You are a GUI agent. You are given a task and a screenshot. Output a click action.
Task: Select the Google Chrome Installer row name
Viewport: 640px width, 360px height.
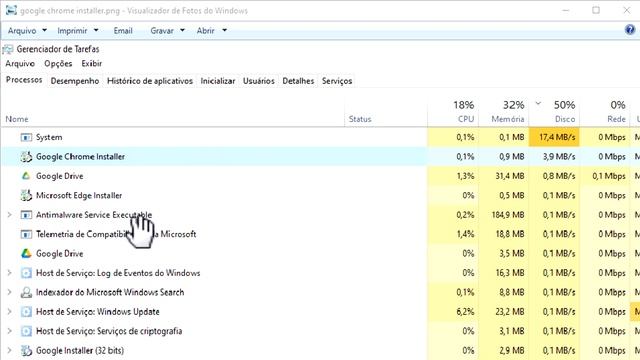coord(80,157)
